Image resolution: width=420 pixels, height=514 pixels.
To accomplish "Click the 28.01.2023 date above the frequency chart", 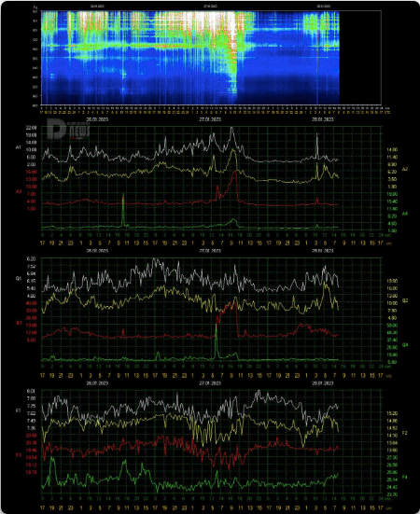I will coord(323,382).
